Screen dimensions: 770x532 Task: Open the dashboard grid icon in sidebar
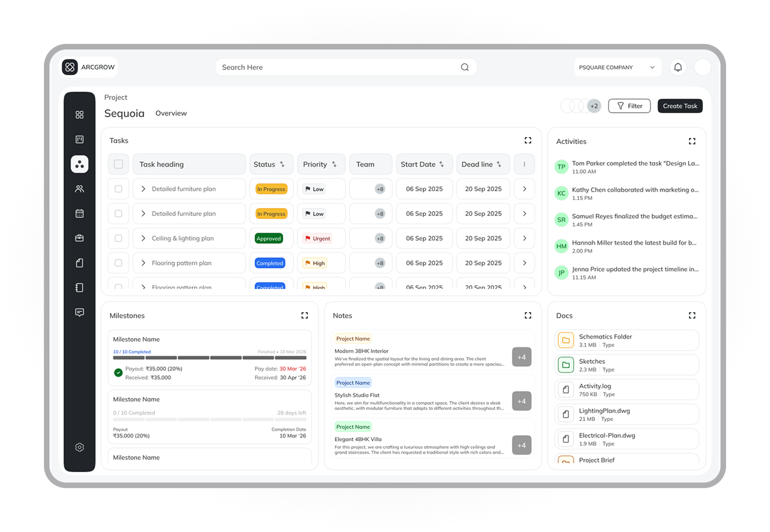[80, 114]
